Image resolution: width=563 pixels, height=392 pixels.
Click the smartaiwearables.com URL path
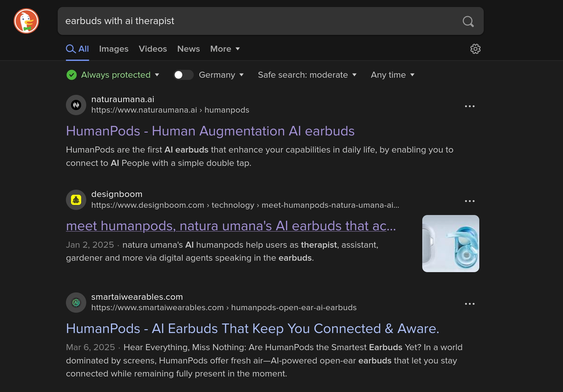[224, 308]
